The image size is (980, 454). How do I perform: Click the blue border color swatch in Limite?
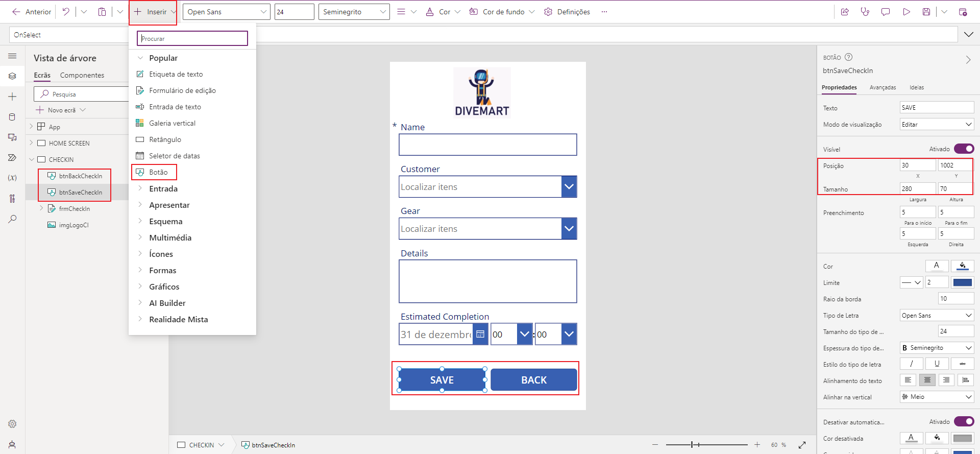pyautogui.click(x=963, y=282)
